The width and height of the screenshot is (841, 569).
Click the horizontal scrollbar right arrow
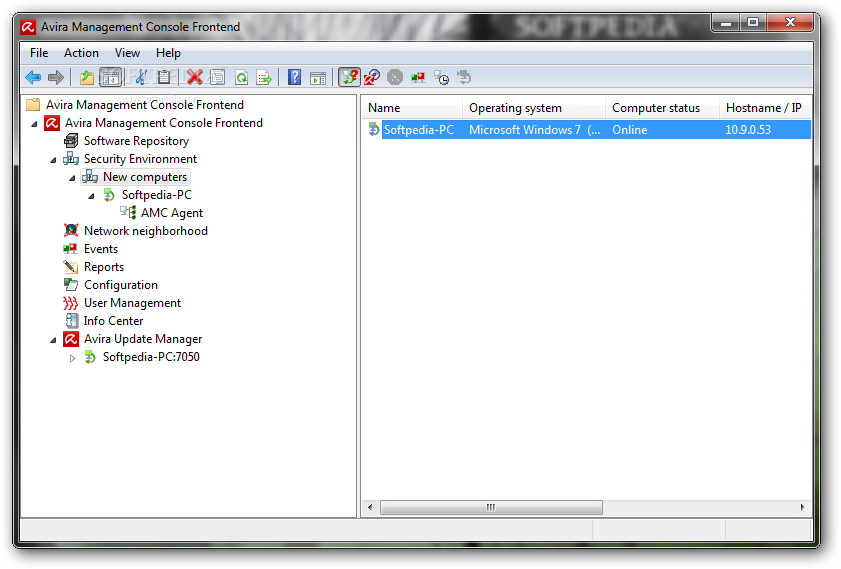(x=802, y=507)
